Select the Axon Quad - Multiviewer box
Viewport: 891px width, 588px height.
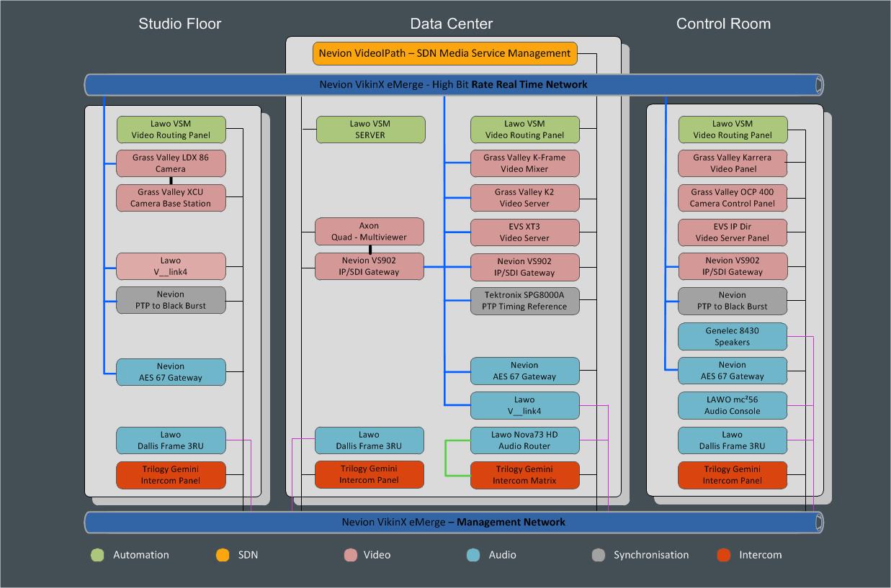click(369, 231)
